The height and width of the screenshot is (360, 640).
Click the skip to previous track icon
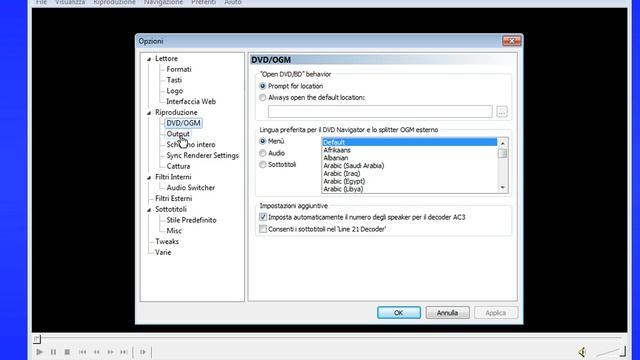click(82, 352)
